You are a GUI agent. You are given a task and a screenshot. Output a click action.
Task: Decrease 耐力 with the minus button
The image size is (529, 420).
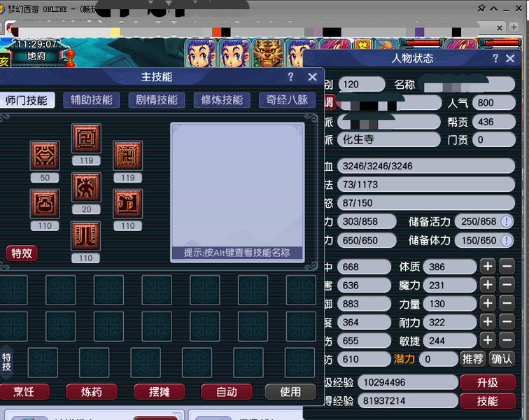point(507,321)
